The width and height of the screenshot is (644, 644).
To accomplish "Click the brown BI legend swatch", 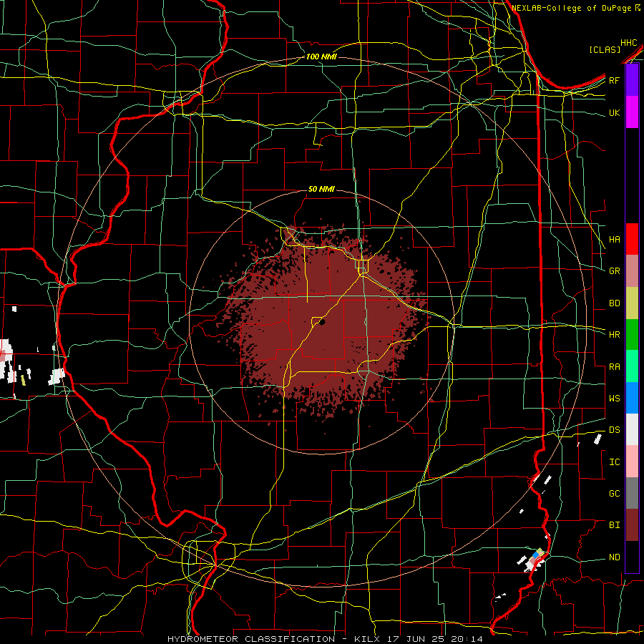I will tap(632, 525).
